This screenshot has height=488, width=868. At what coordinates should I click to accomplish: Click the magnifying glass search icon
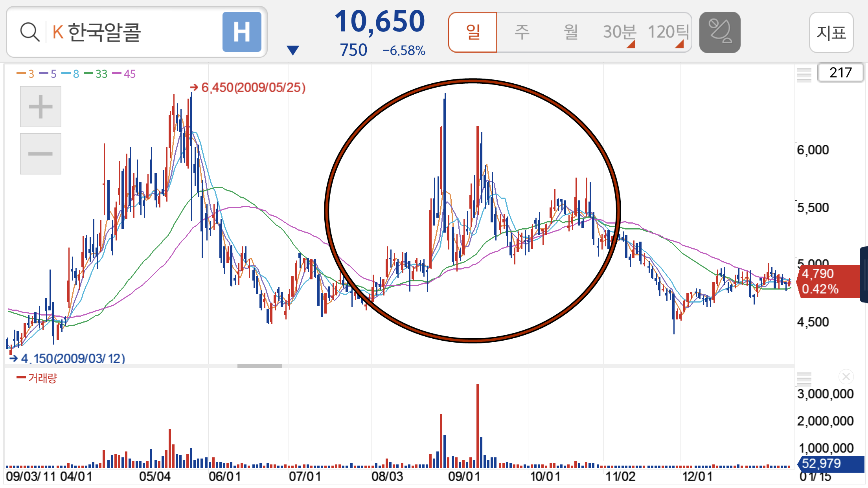(x=30, y=32)
